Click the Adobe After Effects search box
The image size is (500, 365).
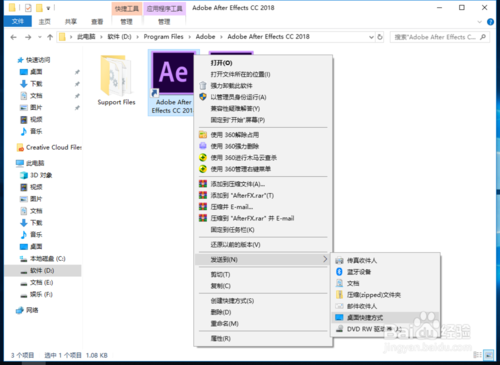pyautogui.click(x=440, y=37)
